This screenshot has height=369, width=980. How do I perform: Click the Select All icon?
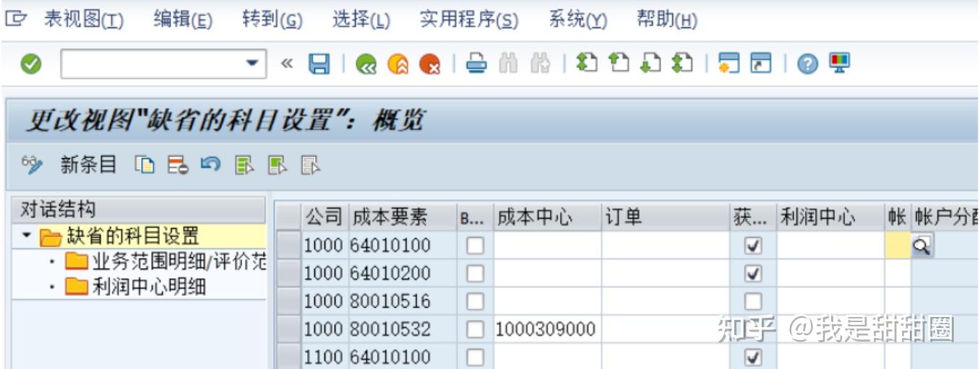244,165
